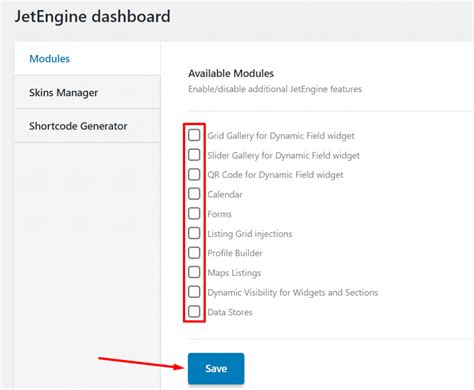
Task: Click the 'Calendar' module label
Action: point(225,194)
